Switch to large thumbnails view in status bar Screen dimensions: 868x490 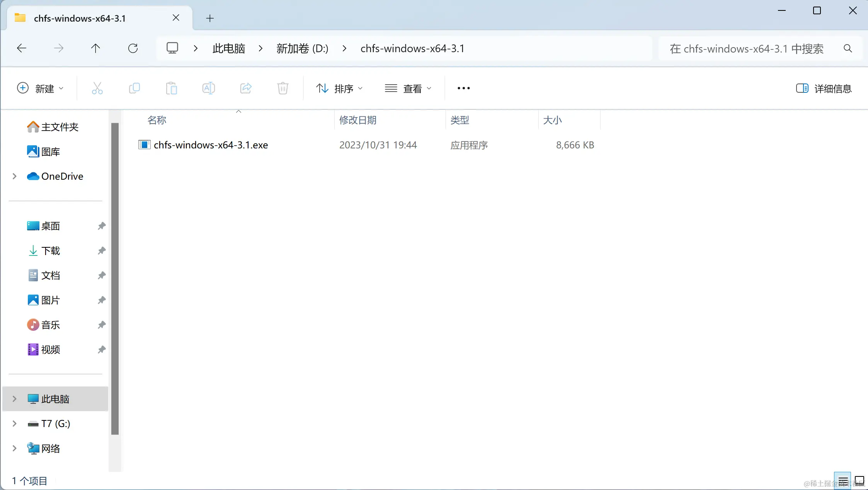click(x=859, y=481)
